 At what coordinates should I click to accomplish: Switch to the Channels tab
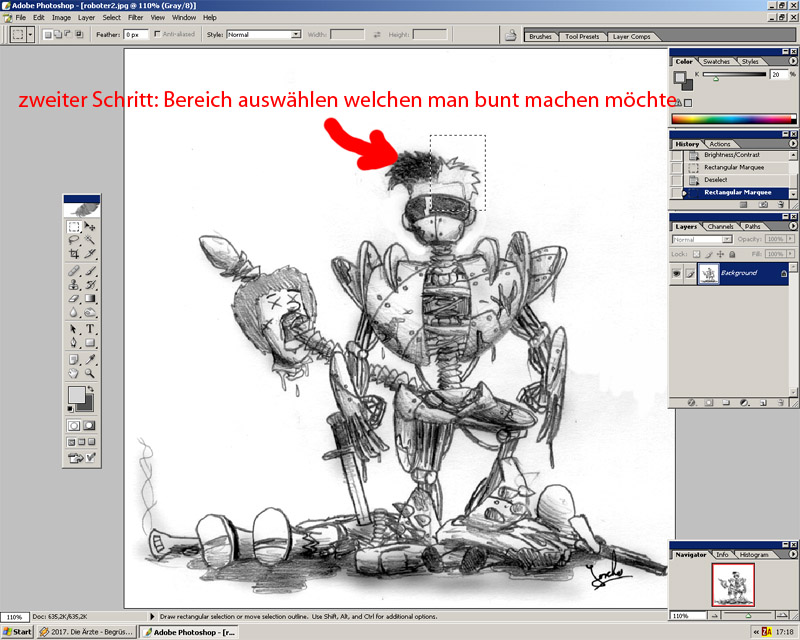(x=720, y=227)
